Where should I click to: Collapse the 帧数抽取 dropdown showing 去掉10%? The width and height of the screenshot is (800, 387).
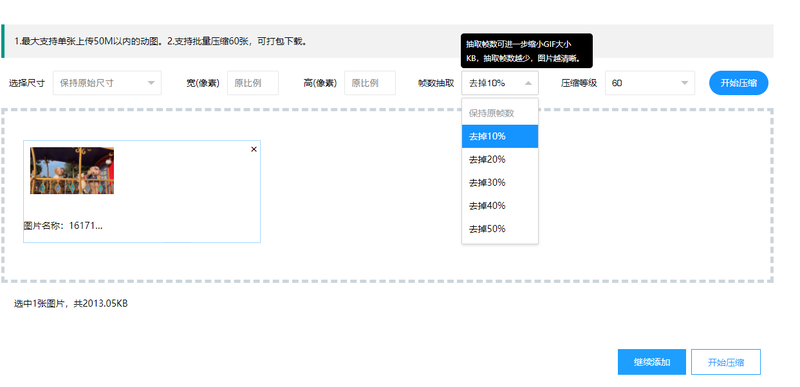pos(500,83)
